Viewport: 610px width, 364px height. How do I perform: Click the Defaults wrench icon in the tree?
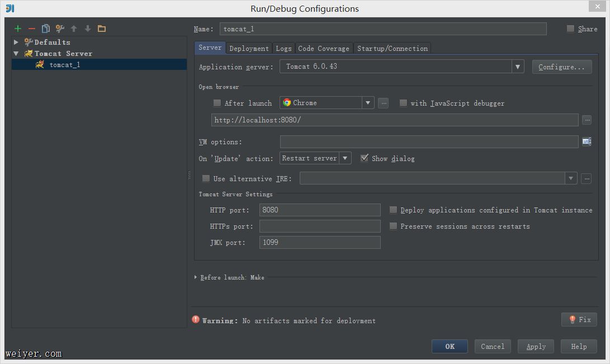29,41
